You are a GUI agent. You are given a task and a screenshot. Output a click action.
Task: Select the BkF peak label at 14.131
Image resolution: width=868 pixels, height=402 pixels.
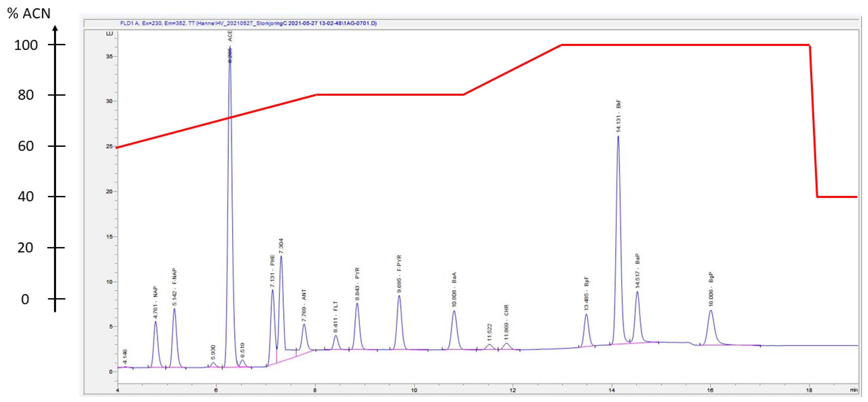point(618,115)
